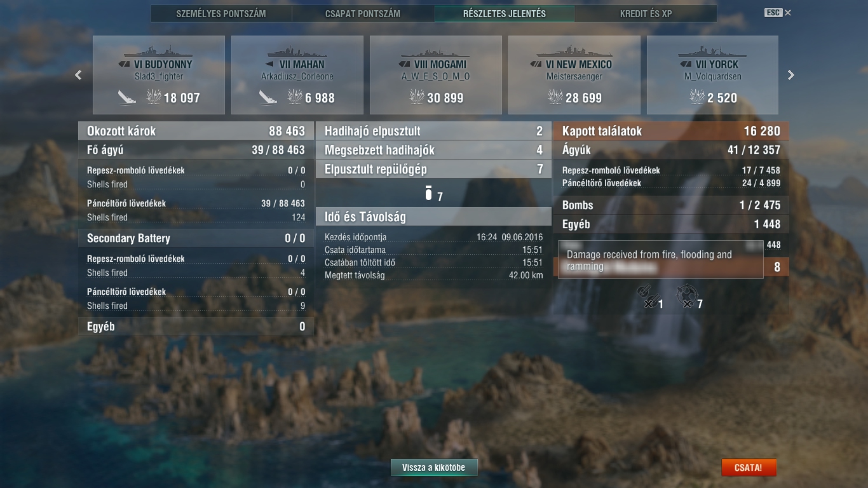The width and height of the screenshot is (868, 488).
Task: Open the Kredit és XP tab
Action: click(x=646, y=13)
